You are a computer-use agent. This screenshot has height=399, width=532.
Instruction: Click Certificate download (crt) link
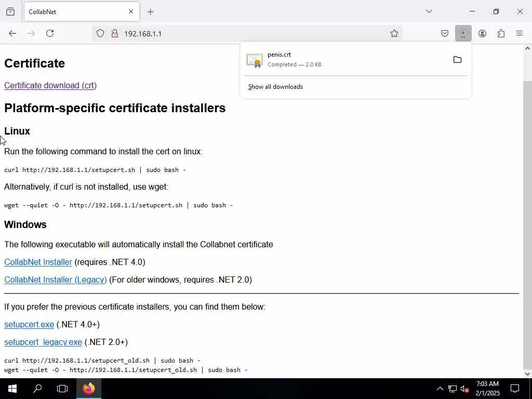[50, 86]
